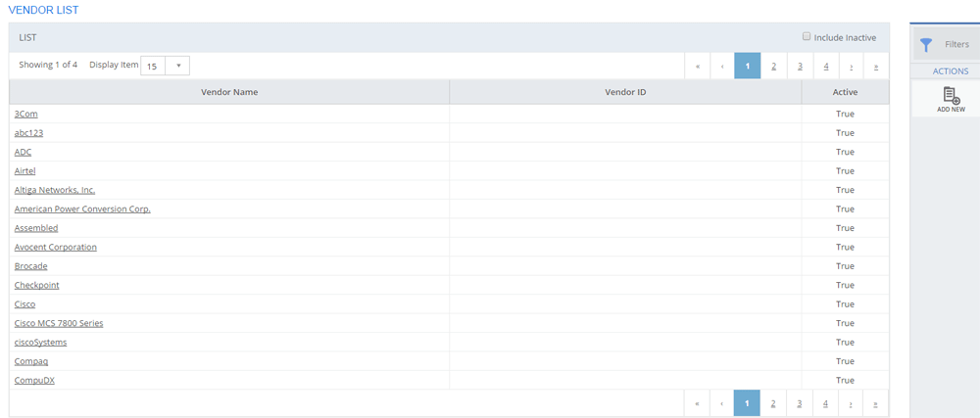The width and height of the screenshot is (980, 418).
Task: Enable the Include Inactive checkbox
Action: pos(807,37)
